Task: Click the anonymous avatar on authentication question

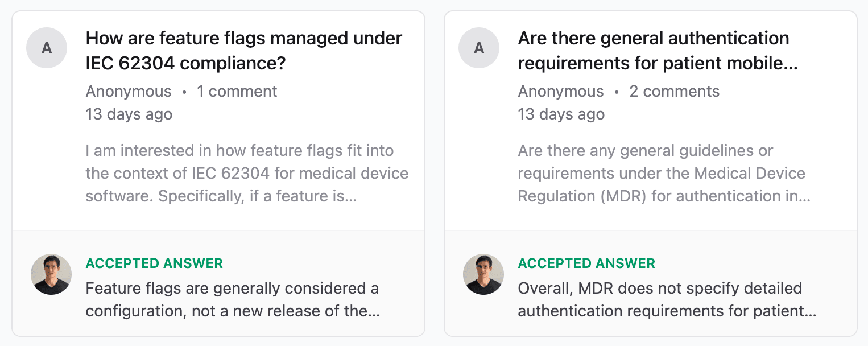Action: pos(480,48)
